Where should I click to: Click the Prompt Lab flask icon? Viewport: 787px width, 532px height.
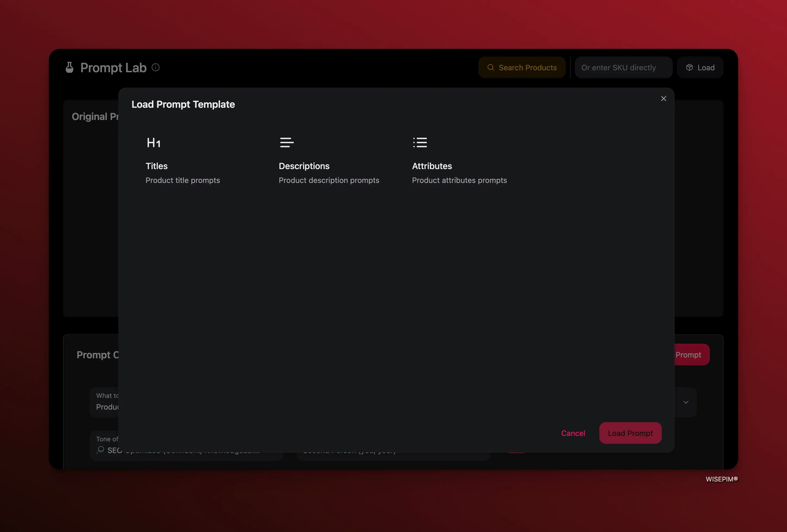click(70, 67)
